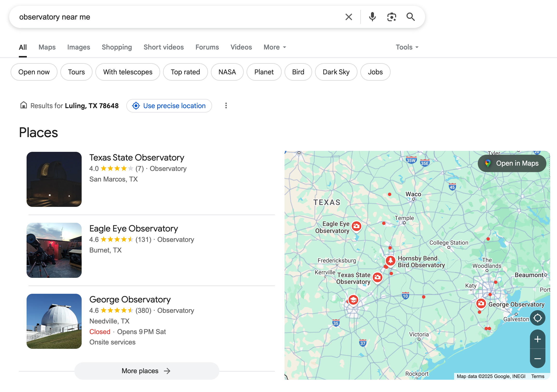Screen dimensions: 557x392
Task: Click the Places heading
Action: point(38,133)
